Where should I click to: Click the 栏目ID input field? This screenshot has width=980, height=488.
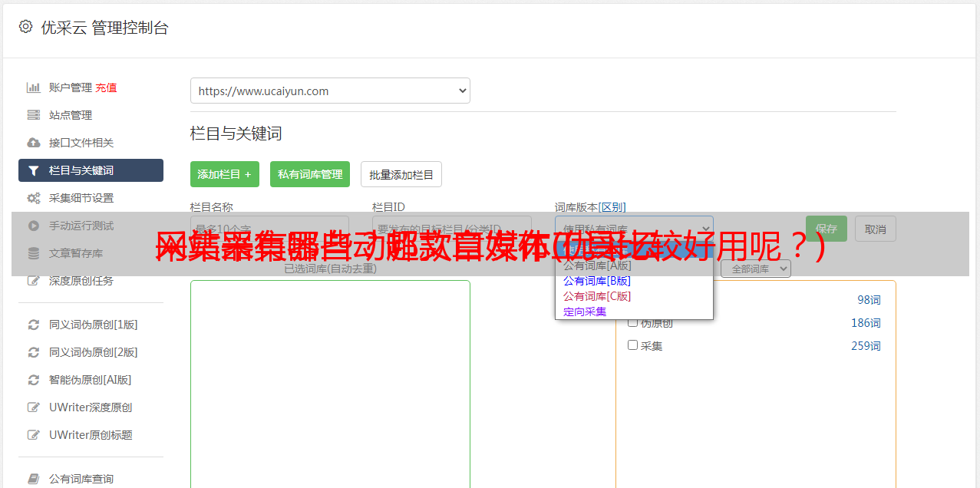click(452, 229)
